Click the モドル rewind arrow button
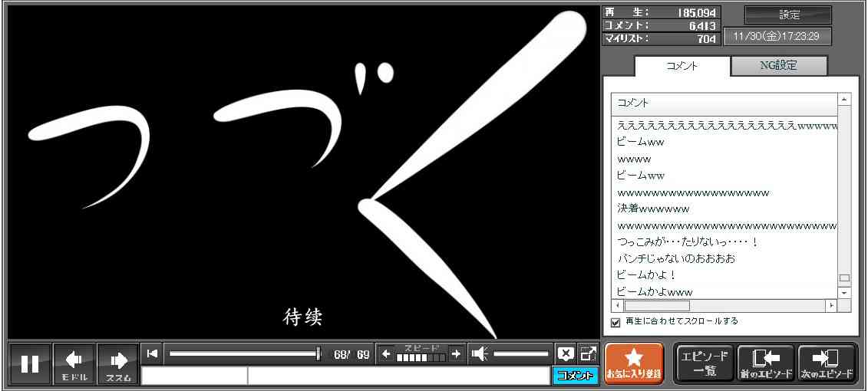Image resolution: width=868 pixels, height=391 pixels. click(x=74, y=363)
